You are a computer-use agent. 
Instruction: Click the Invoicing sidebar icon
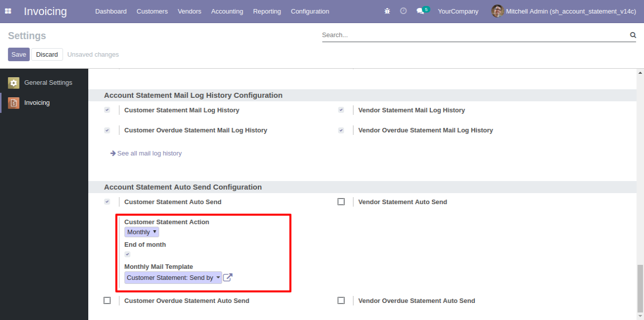click(14, 103)
